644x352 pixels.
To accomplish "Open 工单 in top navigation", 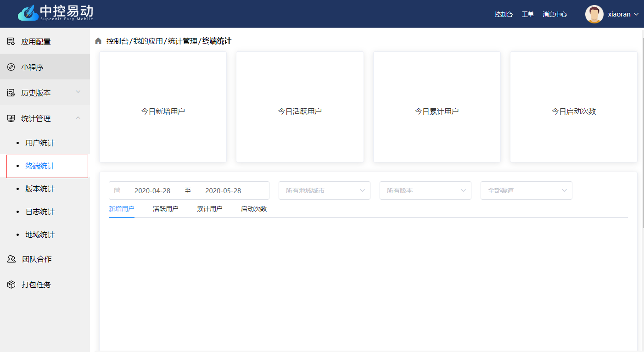I will [528, 14].
